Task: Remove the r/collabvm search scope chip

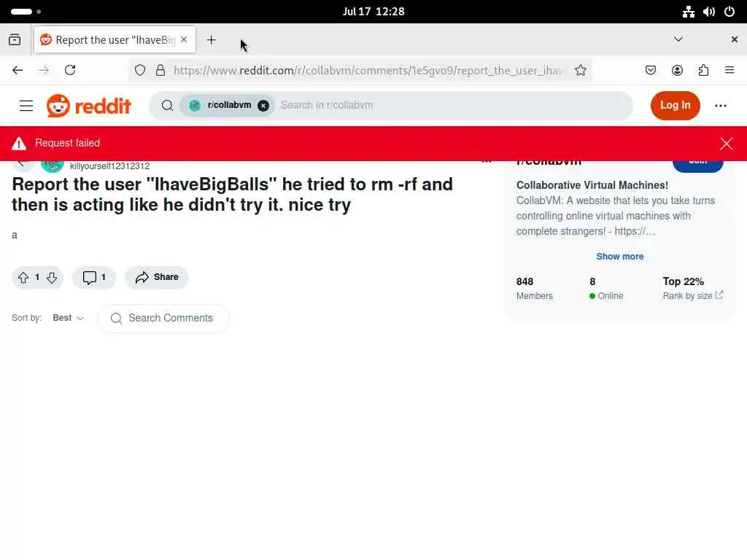Action: (263, 106)
